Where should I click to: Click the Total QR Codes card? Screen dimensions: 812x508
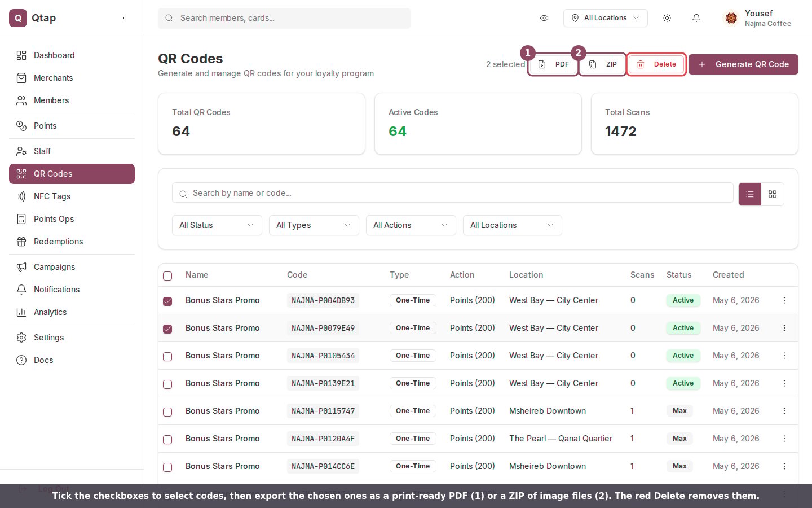coord(261,124)
